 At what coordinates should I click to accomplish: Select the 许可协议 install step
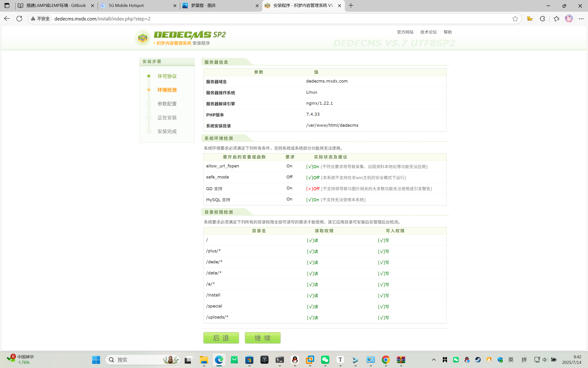pyautogui.click(x=167, y=76)
